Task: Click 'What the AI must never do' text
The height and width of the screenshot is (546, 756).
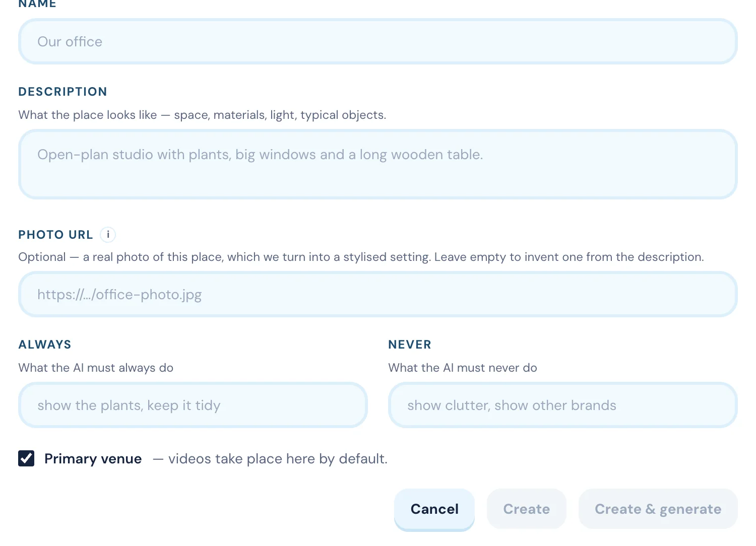Action: click(x=463, y=368)
